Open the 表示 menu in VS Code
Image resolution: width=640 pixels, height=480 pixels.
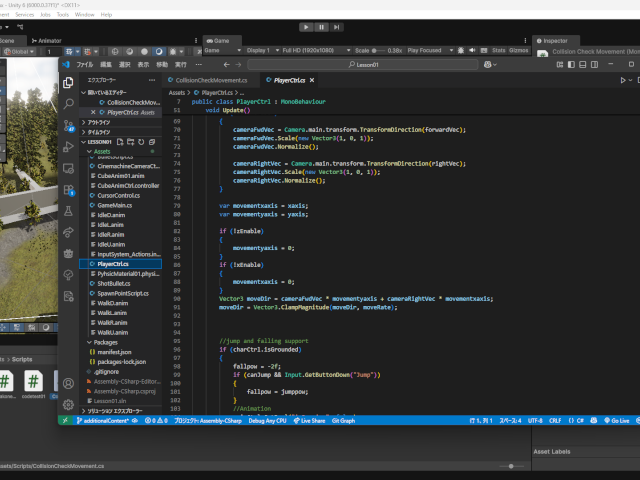point(143,64)
